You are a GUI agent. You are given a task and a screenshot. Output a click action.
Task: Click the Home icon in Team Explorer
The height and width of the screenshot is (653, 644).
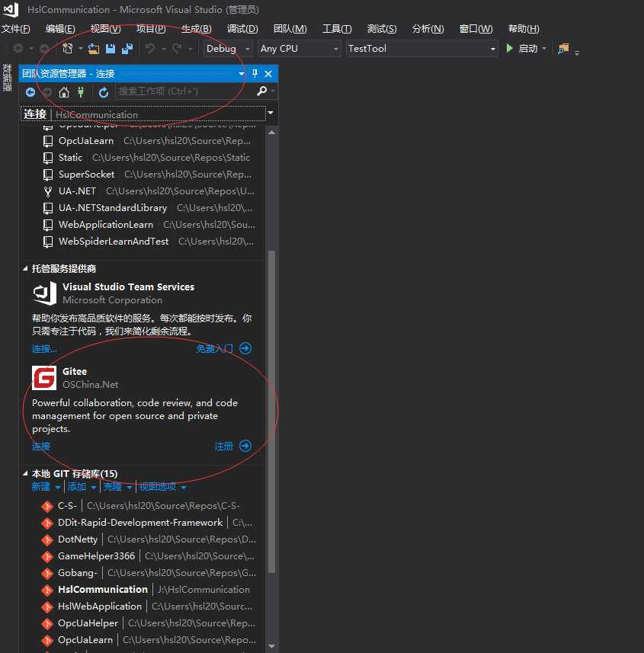click(x=64, y=92)
